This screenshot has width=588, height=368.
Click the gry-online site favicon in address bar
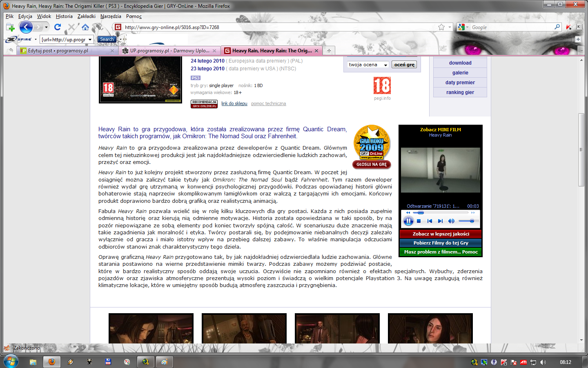[x=118, y=27]
